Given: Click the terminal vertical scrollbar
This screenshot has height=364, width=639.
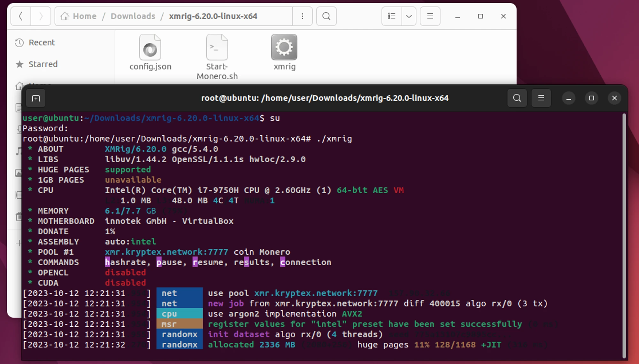Looking at the screenshot, I should pos(624,236).
